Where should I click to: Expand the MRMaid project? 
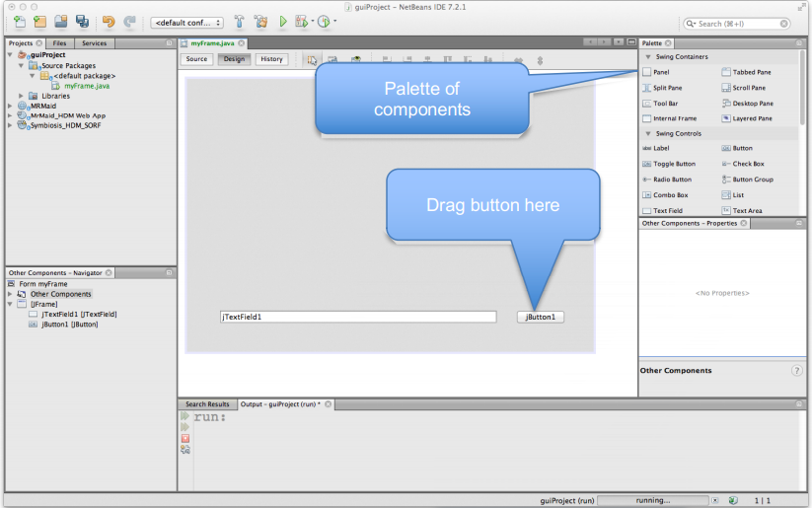pyautogui.click(x=10, y=106)
